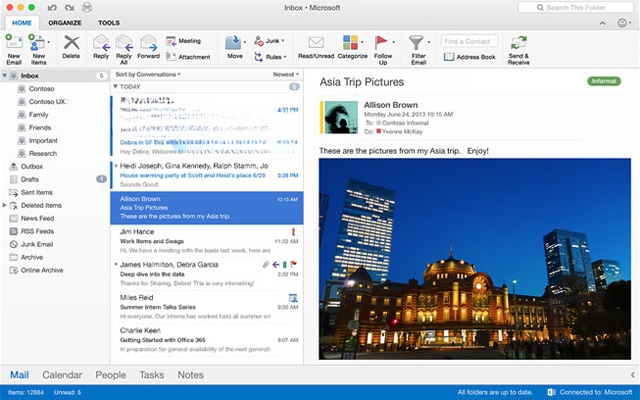Click in Search This Folder field

pos(576,7)
